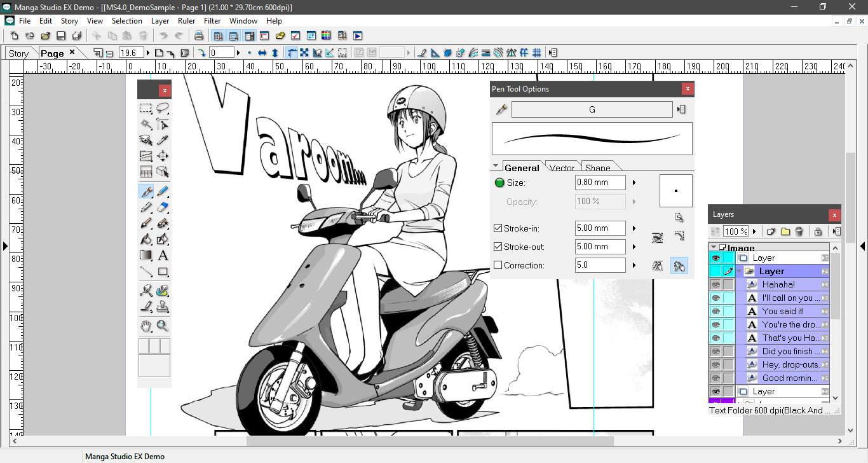Hide the "I'll call on you" text layer
868x463 pixels.
pyautogui.click(x=715, y=298)
